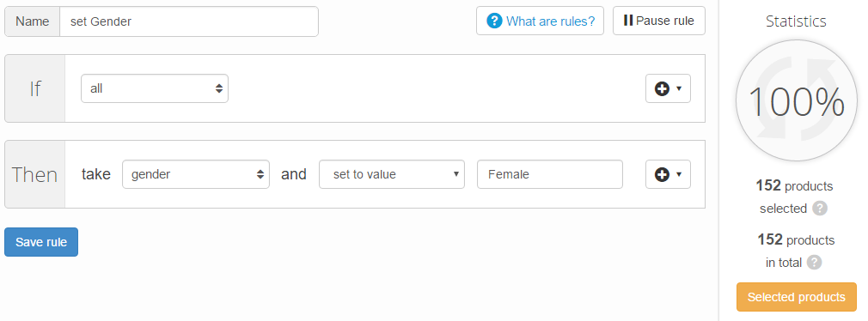Open help icon beside products in total
Viewport: 868px width, 321px height.
pos(814,263)
